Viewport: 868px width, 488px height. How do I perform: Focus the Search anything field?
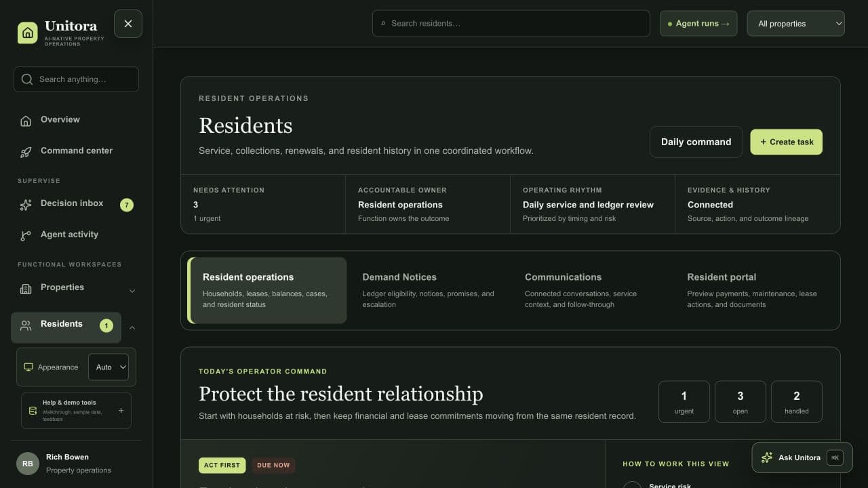pyautogui.click(x=76, y=79)
